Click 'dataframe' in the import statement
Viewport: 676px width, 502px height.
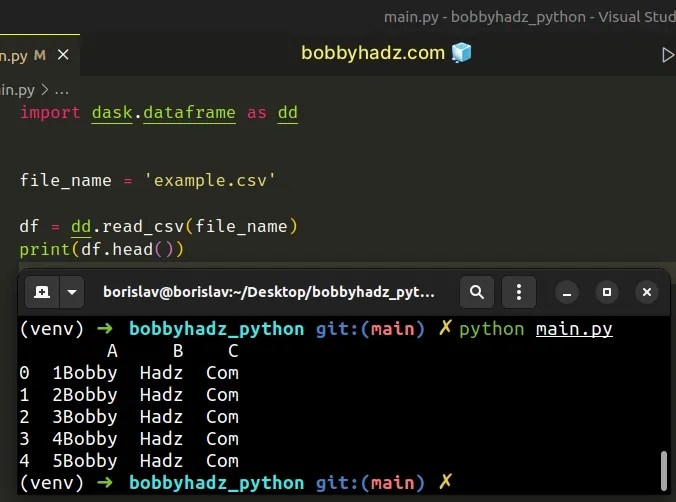[189, 113]
